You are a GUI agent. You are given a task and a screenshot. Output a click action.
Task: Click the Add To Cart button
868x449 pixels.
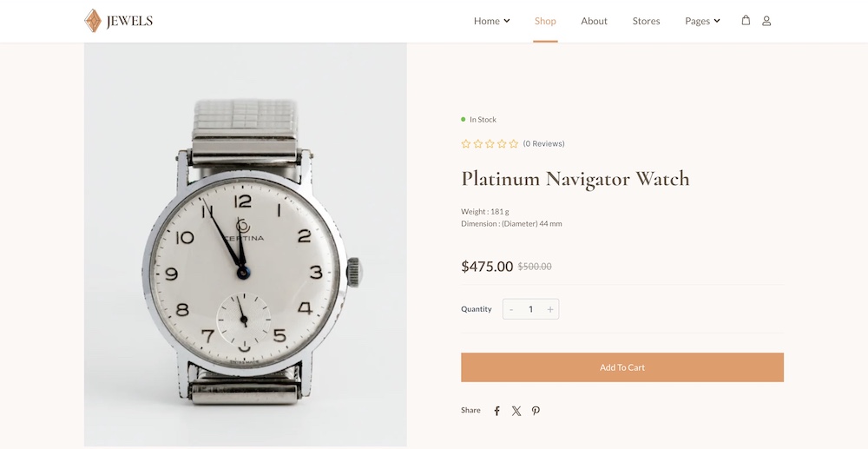point(622,367)
